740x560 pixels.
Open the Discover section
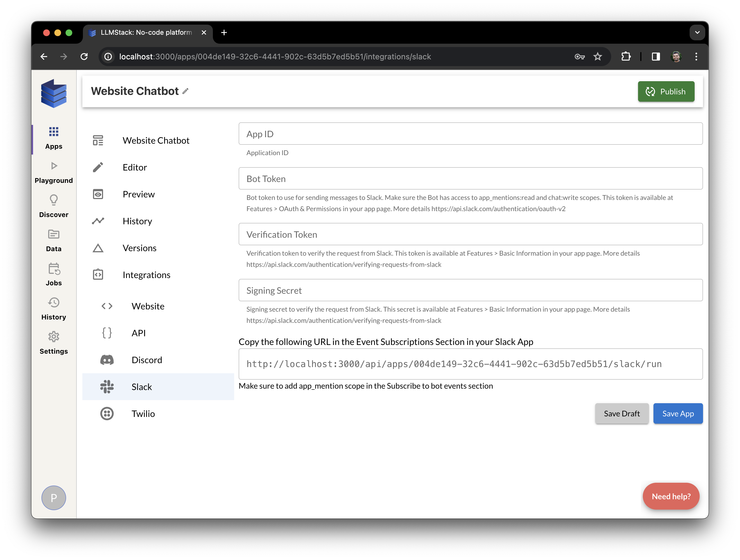53,206
